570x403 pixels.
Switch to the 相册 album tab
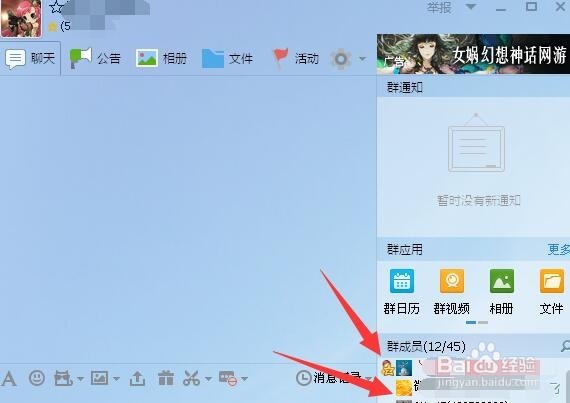tap(161, 59)
